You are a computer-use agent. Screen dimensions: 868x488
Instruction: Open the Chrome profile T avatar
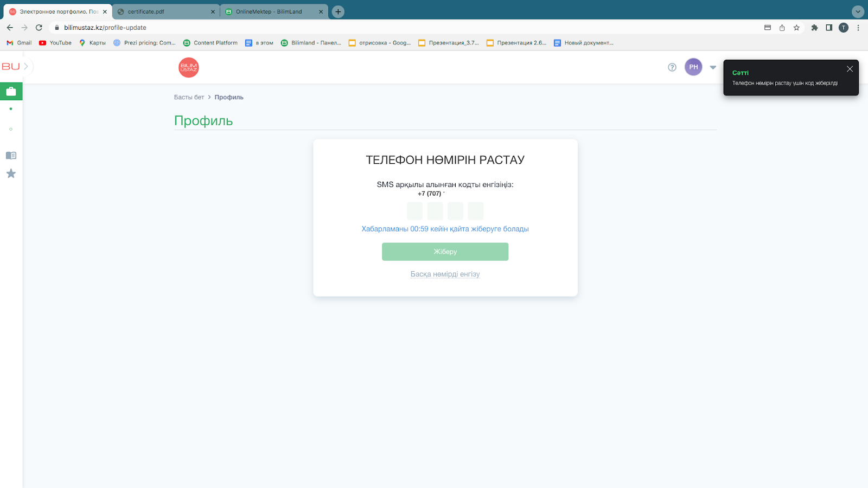click(x=844, y=28)
